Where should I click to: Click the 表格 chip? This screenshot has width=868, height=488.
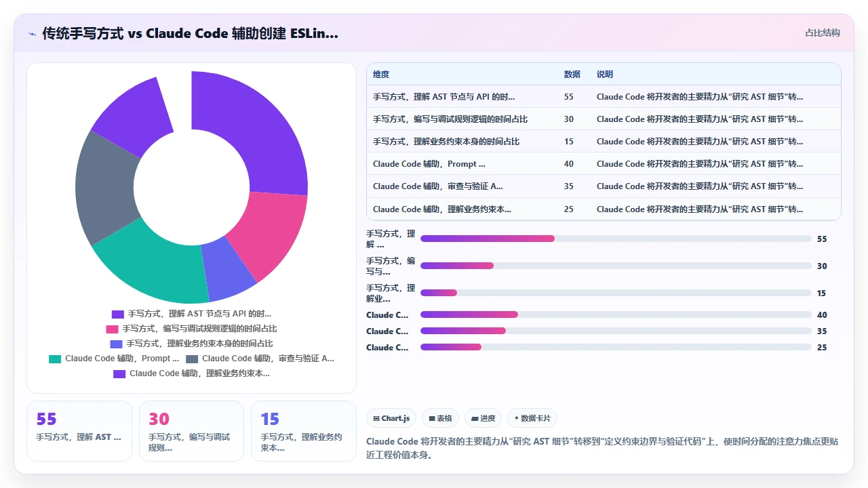pyautogui.click(x=440, y=418)
